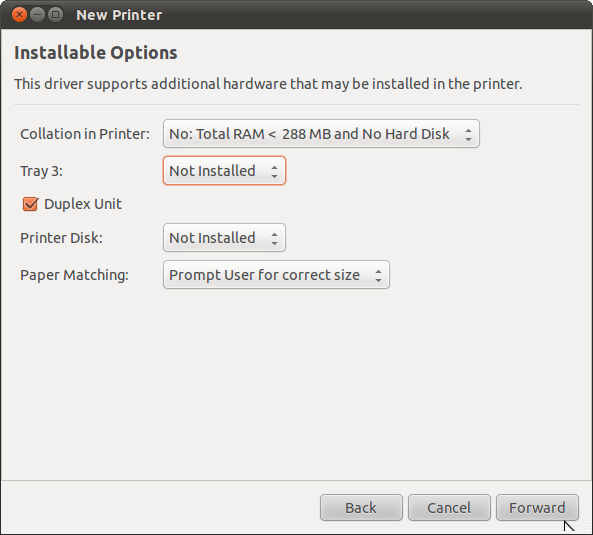Expand the Tray 3 combo box
Viewport: 593px width, 535px height.
click(224, 171)
